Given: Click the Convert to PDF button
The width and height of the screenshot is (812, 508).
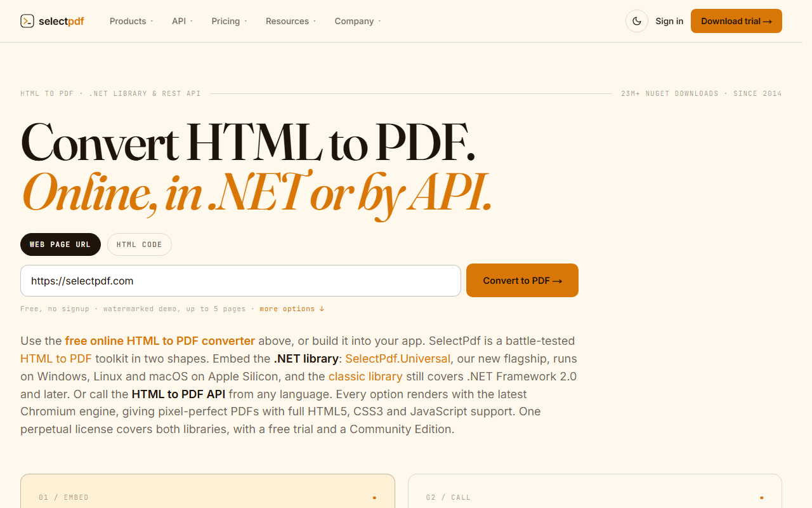Looking at the screenshot, I should tap(522, 280).
